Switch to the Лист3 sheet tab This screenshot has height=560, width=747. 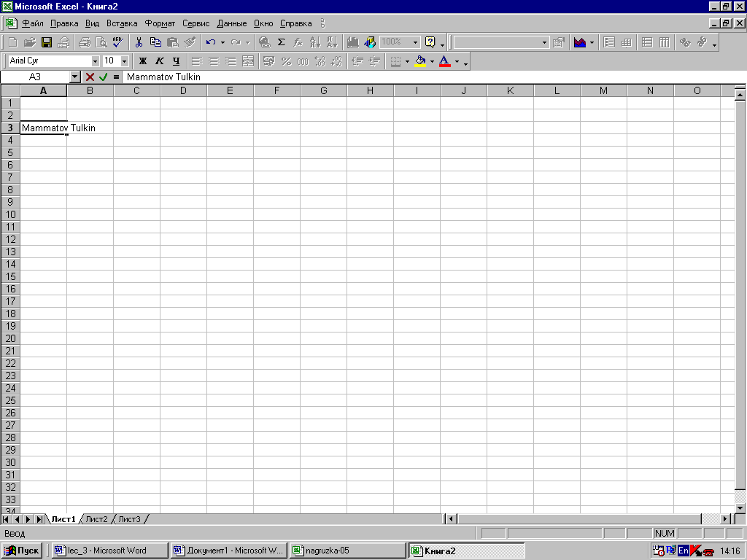pyautogui.click(x=130, y=519)
